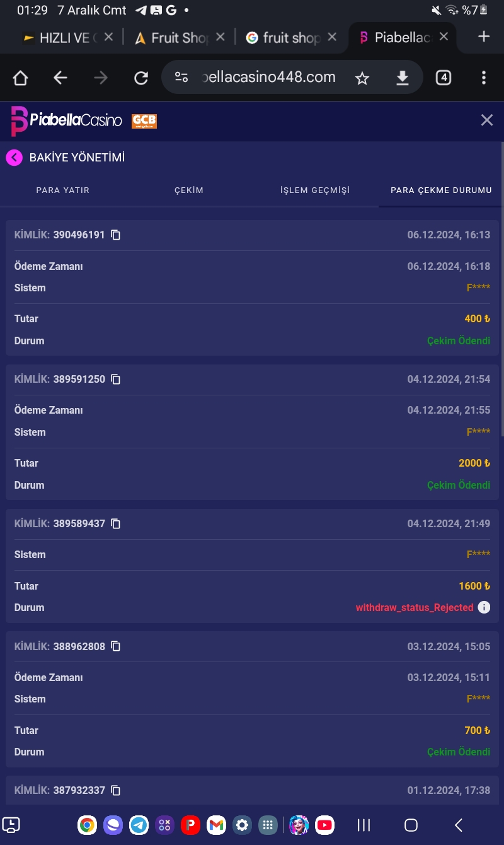The width and height of the screenshot is (504, 845).
Task: Copy transaction ID 389591250
Action: point(115,380)
